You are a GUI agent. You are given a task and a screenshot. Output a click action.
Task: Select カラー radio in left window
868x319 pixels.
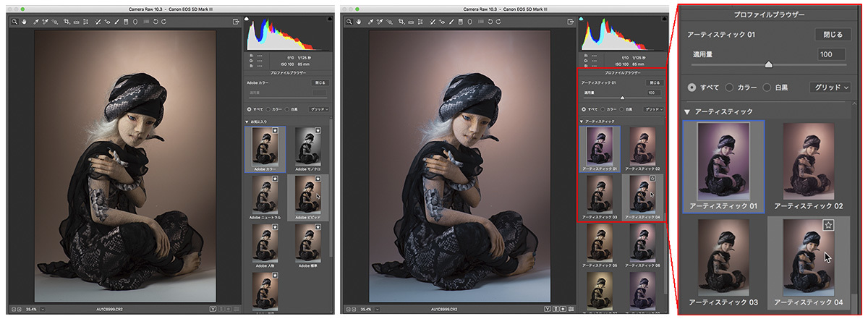click(268, 109)
